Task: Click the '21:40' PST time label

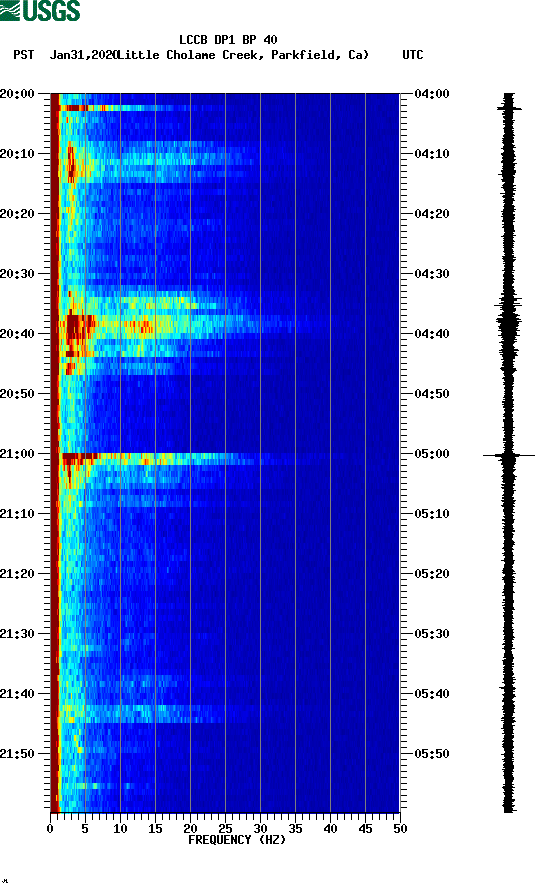Action: tap(17, 694)
